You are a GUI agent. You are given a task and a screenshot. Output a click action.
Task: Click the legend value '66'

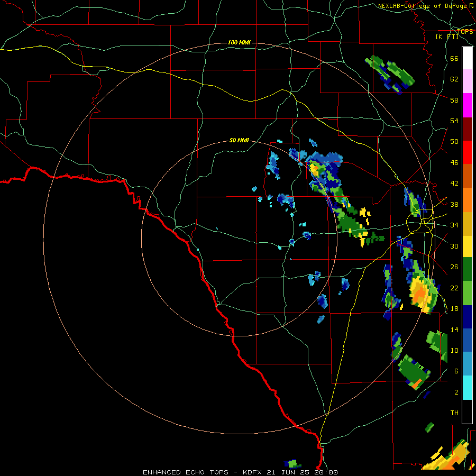pos(454,58)
